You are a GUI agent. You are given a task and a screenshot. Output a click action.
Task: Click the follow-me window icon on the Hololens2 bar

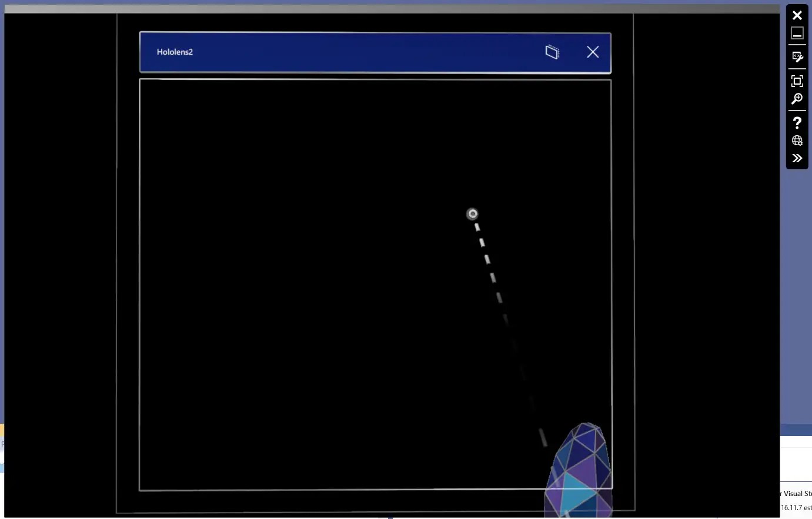coord(552,52)
